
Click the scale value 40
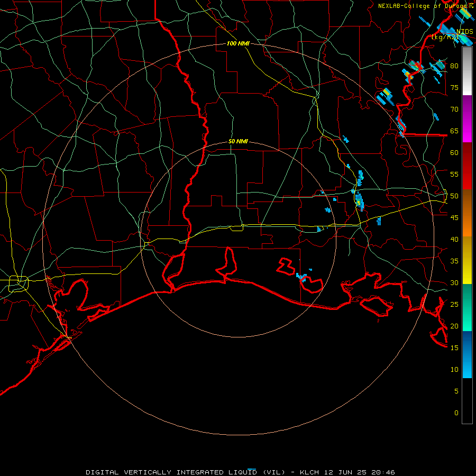click(454, 239)
